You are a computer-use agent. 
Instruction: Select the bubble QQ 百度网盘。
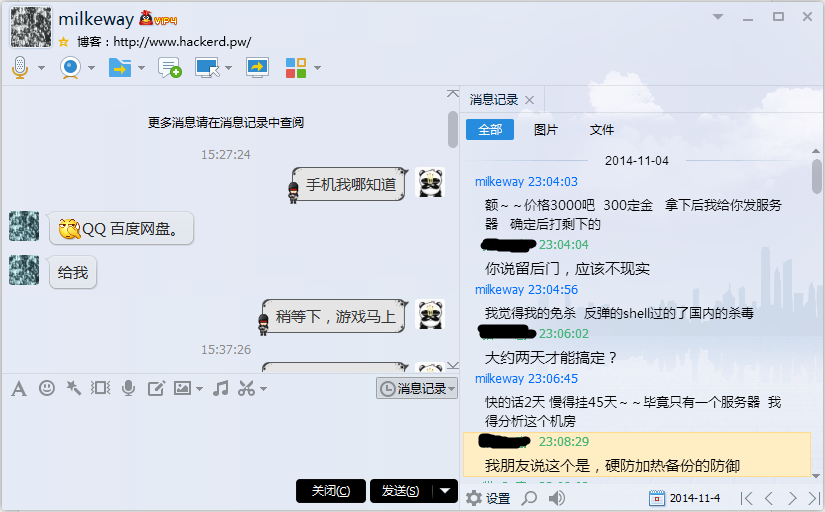122,228
